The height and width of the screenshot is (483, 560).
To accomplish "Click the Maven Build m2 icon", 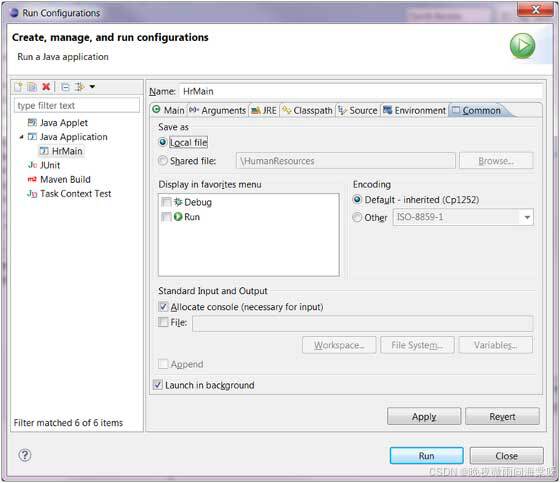I will coord(32,179).
